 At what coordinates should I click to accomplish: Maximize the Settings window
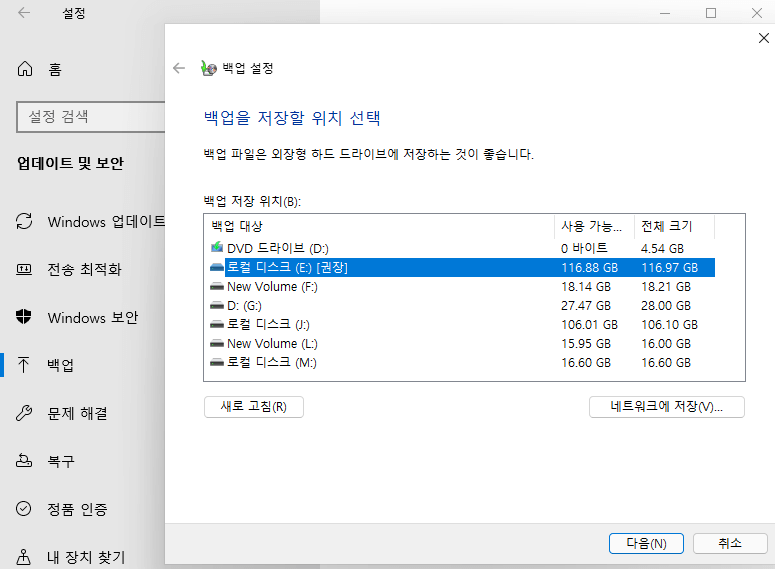tap(711, 13)
